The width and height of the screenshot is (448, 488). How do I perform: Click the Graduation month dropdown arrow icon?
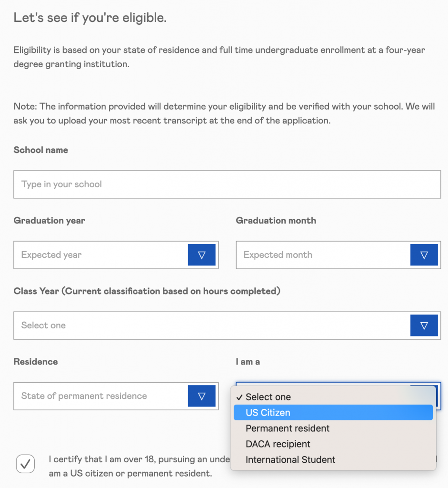pyautogui.click(x=424, y=255)
